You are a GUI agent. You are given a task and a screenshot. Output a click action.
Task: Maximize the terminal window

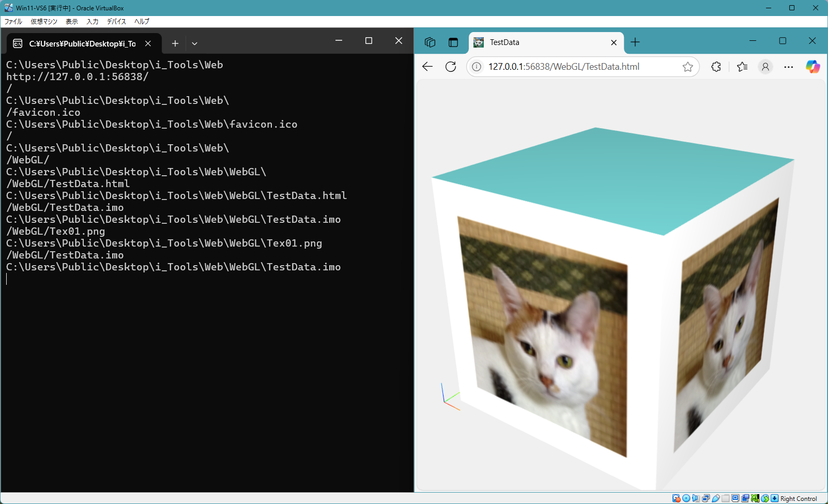pyautogui.click(x=369, y=41)
